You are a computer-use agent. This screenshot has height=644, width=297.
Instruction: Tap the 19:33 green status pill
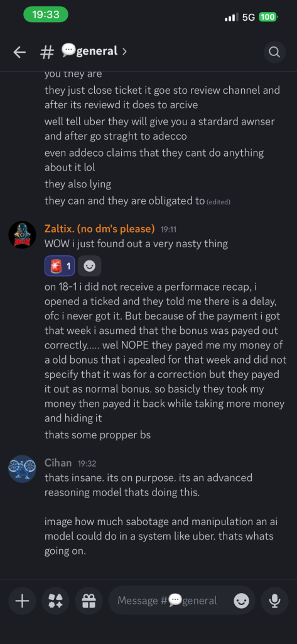46,14
